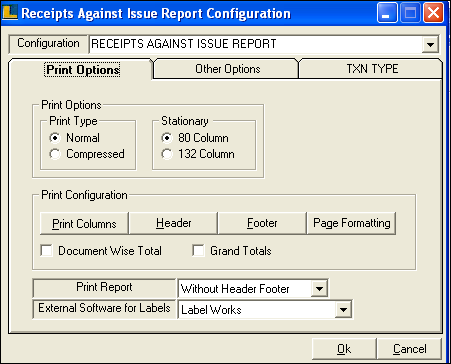Click the Label Works value field

[257, 310]
